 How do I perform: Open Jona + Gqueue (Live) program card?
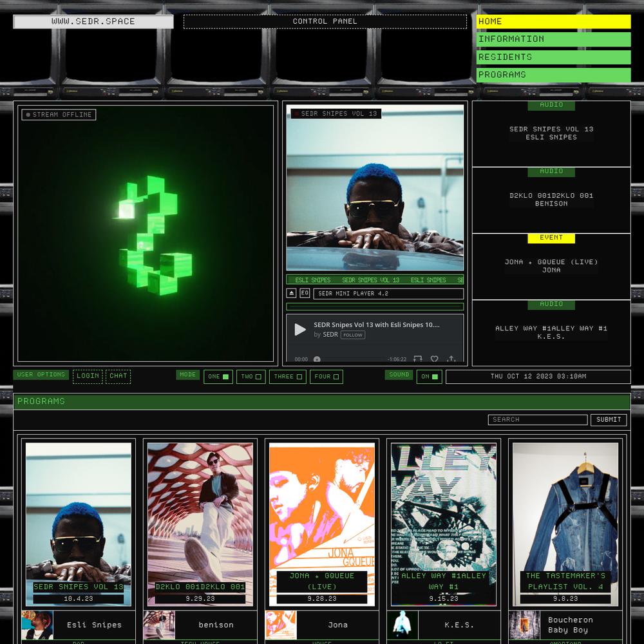tap(322, 524)
